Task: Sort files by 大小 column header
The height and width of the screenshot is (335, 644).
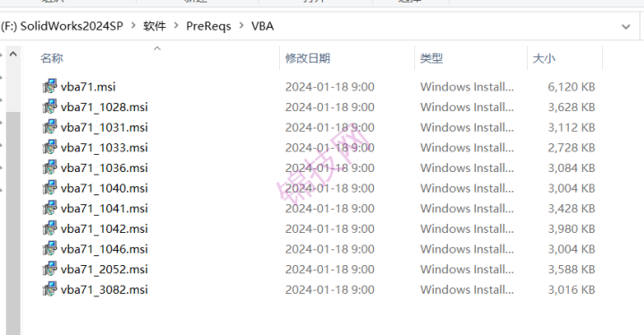Action: pyautogui.click(x=544, y=58)
